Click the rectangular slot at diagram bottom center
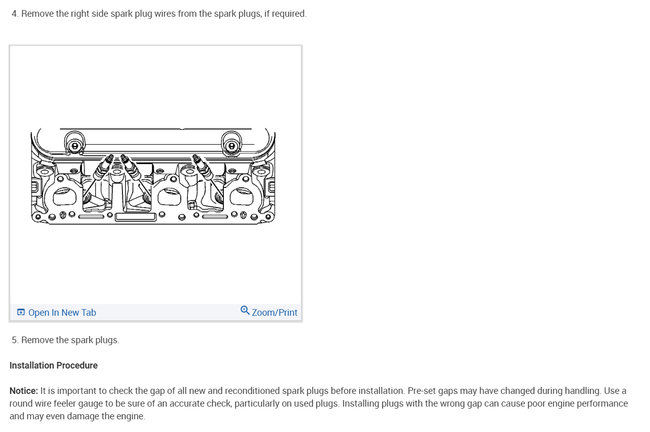 click(x=136, y=217)
